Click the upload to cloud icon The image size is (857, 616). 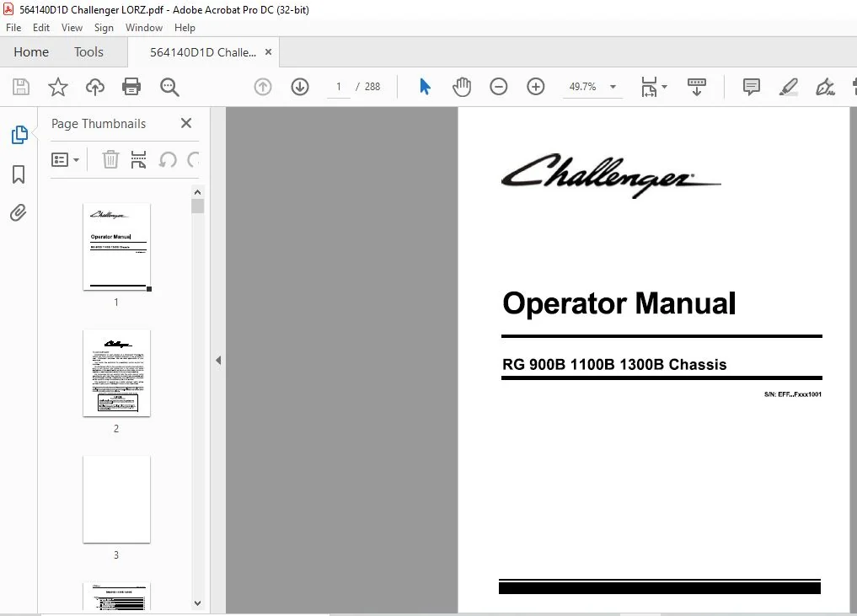tap(95, 87)
